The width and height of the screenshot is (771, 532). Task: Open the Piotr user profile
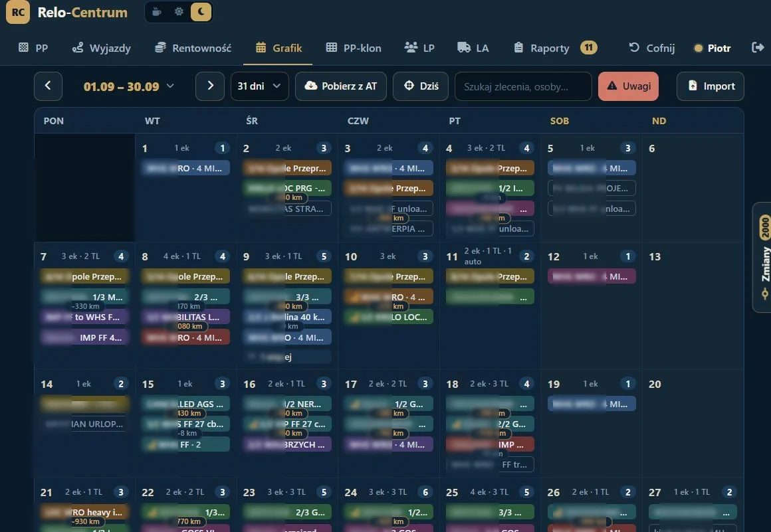coord(712,48)
